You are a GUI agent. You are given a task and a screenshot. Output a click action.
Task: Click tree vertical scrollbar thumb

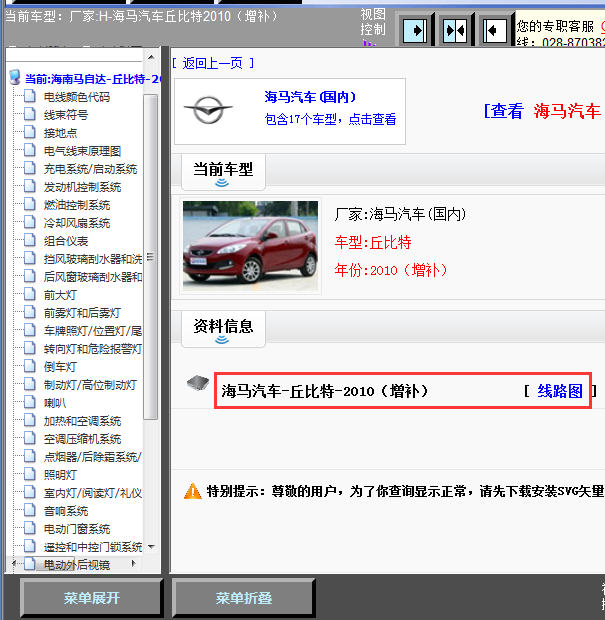coord(150,257)
